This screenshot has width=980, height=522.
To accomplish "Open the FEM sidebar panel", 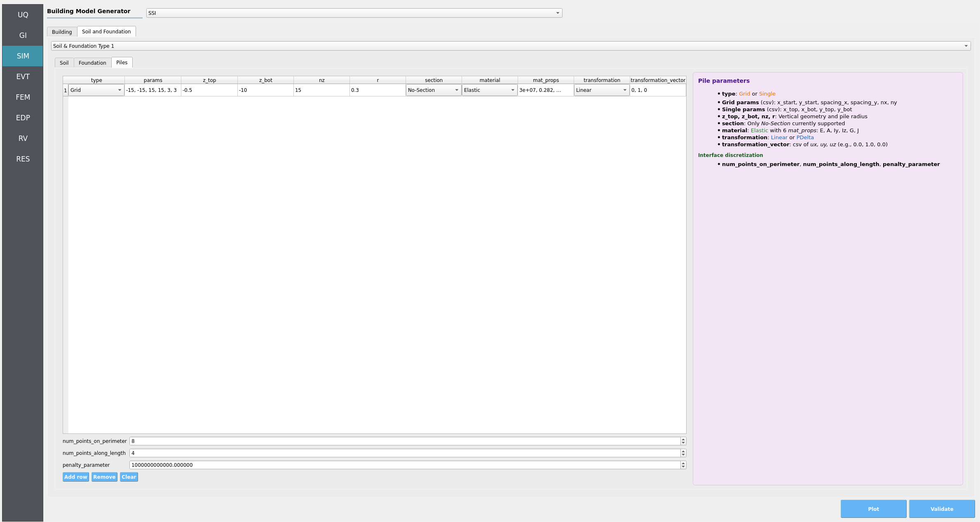I will click(x=23, y=97).
